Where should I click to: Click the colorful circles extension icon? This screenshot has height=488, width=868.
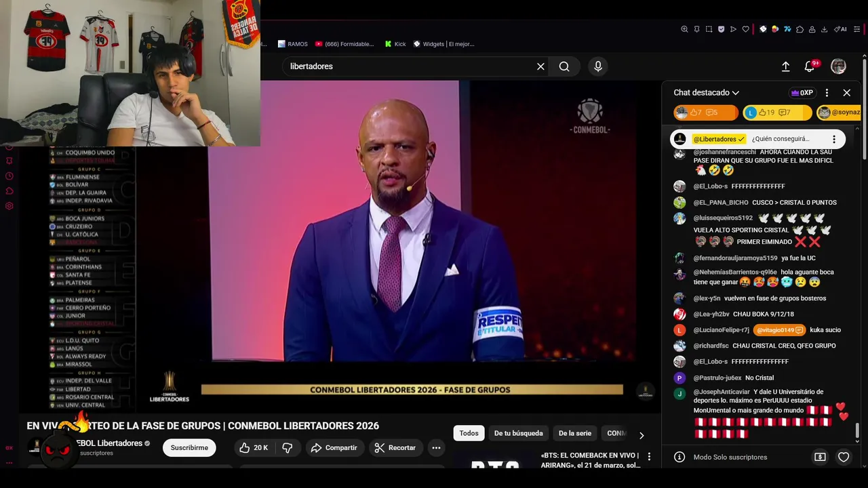point(775,29)
